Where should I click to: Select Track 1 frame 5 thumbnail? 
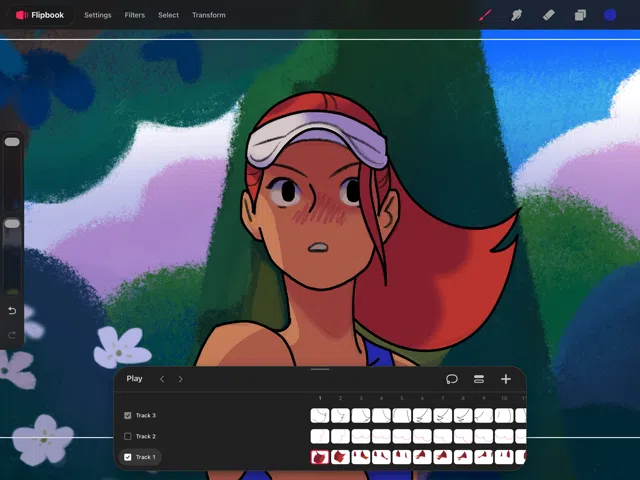pyautogui.click(x=402, y=457)
